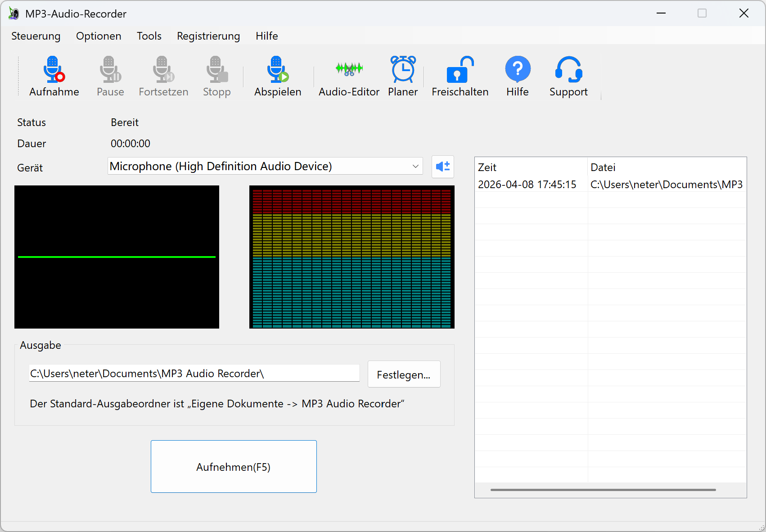Click the colored spectrum level meter
The height and width of the screenshot is (532, 766).
[352, 257]
